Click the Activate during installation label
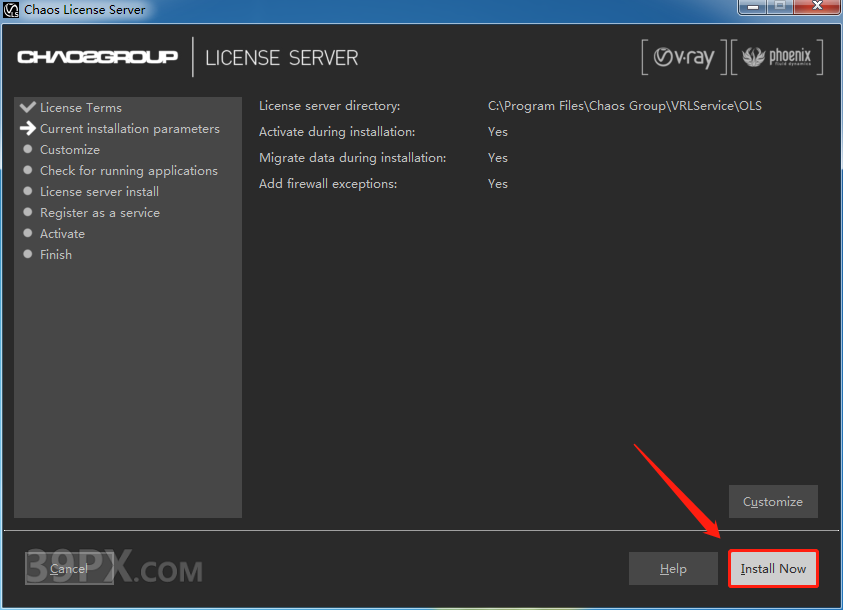This screenshot has width=843, height=610. click(x=337, y=132)
